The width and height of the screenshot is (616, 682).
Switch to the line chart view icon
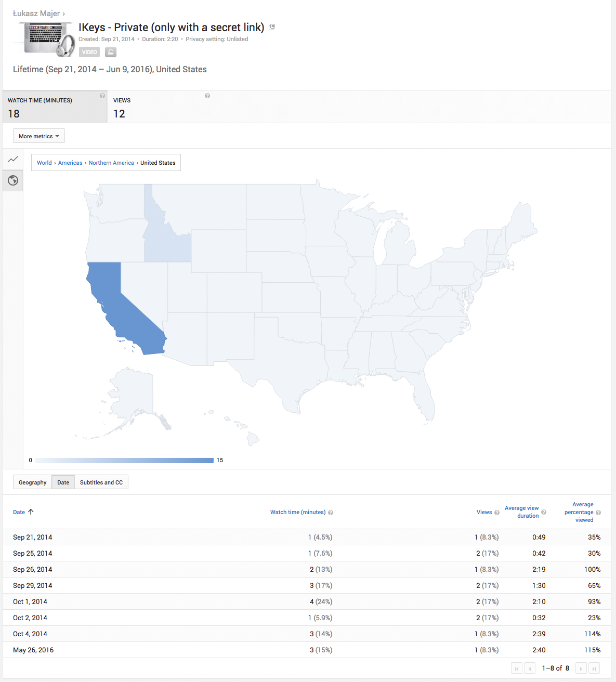click(x=13, y=159)
